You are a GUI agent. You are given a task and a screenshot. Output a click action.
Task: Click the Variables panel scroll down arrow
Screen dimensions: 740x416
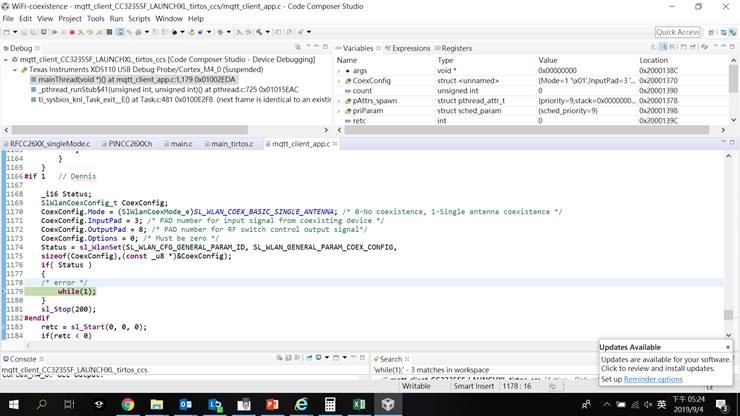pyautogui.click(x=733, y=120)
